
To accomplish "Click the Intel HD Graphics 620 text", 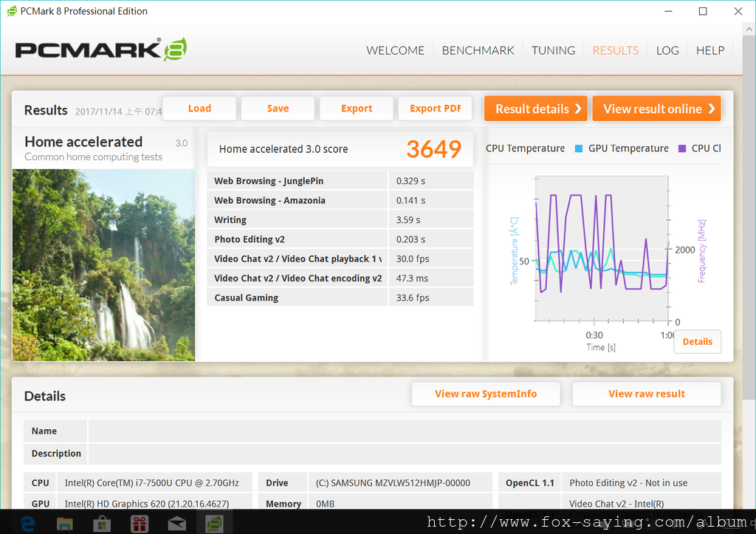I will (x=147, y=504).
